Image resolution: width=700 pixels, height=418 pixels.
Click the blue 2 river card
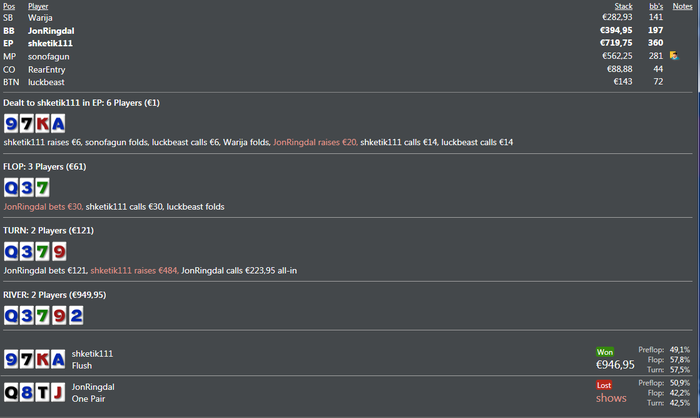point(76,316)
